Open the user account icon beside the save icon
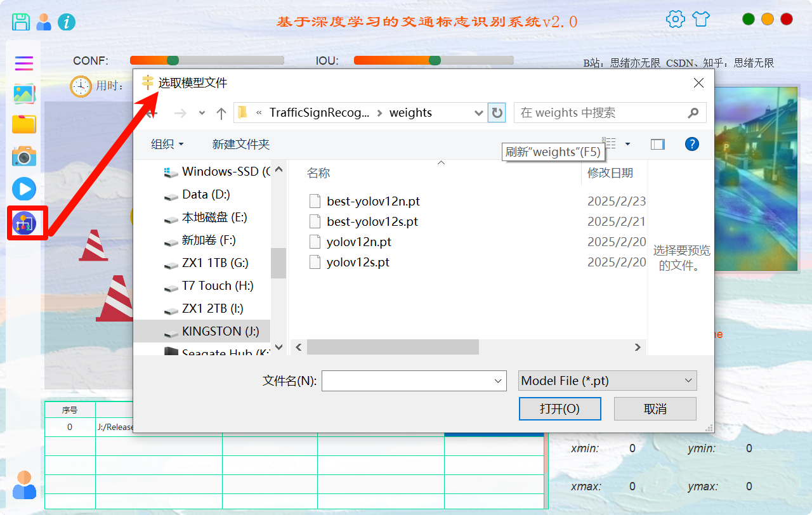Image resolution: width=812 pixels, height=515 pixels. tap(44, 22)
